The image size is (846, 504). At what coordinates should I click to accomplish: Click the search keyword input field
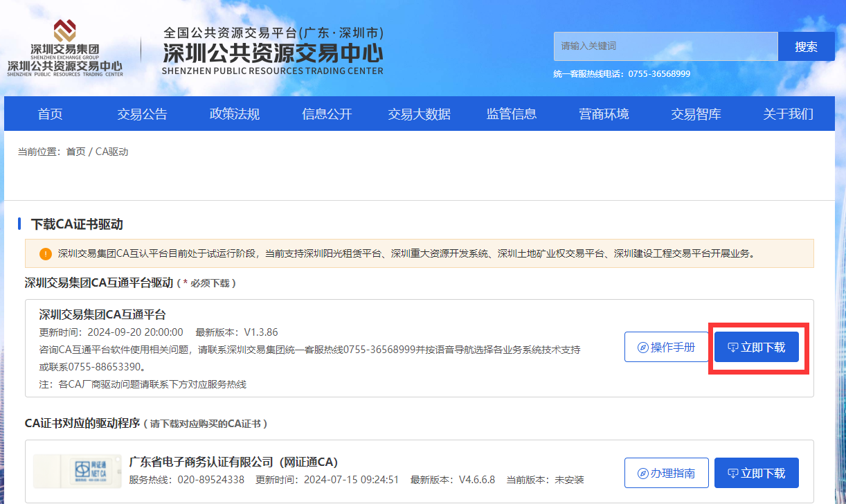(666, 46)
